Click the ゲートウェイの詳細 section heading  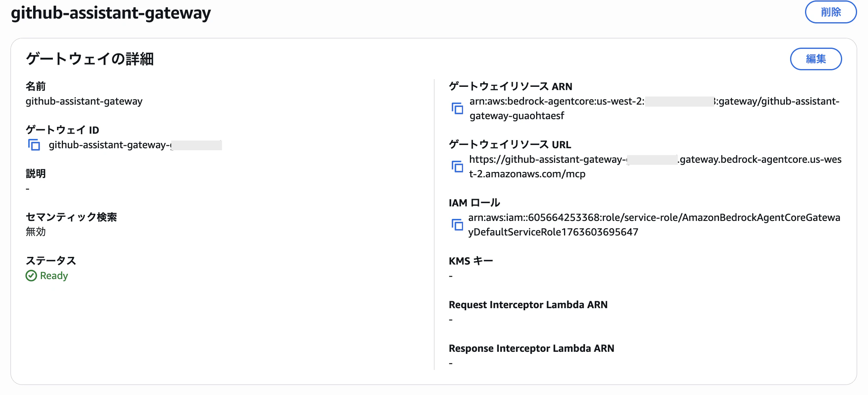[x=90, y=59]
